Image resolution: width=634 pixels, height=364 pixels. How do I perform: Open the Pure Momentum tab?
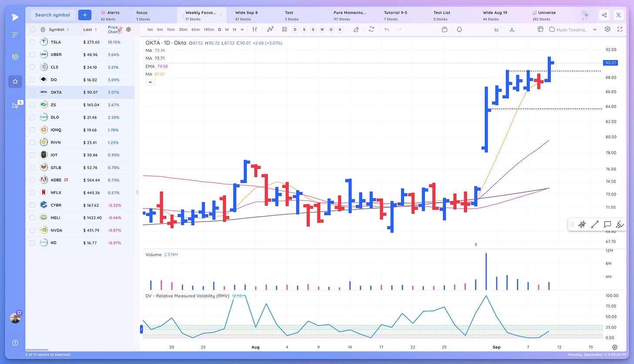click(x=350, y=15)
